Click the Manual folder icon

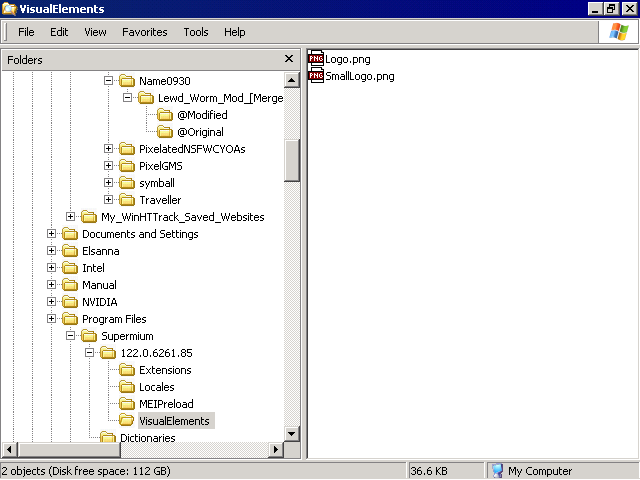pyautogui.click(x=70, y=285)
